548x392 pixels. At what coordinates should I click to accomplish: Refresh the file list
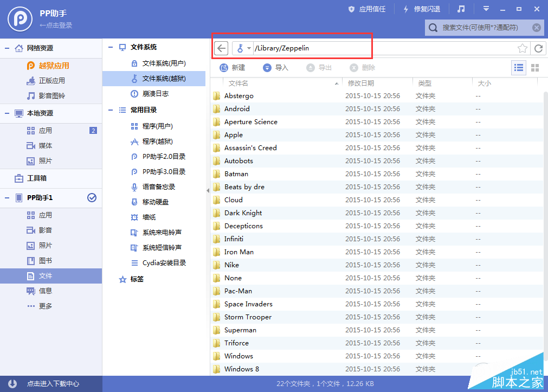tap(538, 48)
